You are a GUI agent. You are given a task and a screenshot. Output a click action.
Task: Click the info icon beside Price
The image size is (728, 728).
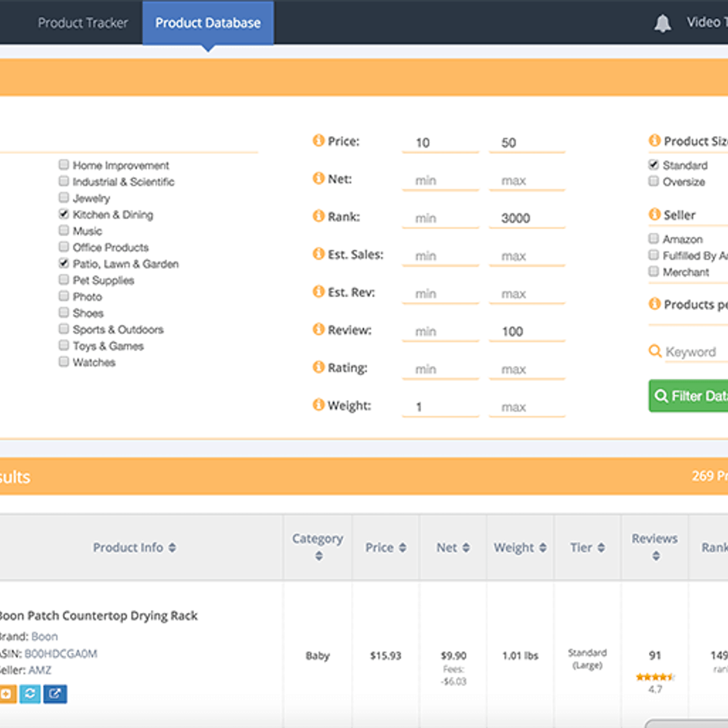[318, 141]
